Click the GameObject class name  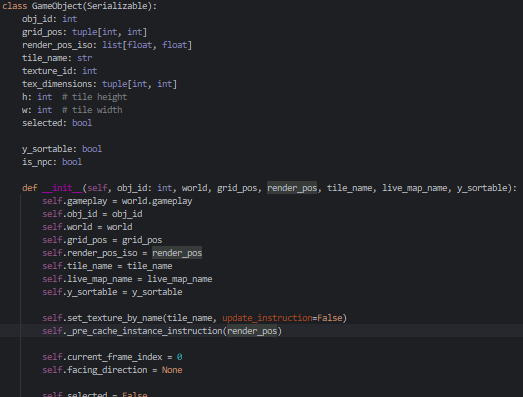point(57,6)
